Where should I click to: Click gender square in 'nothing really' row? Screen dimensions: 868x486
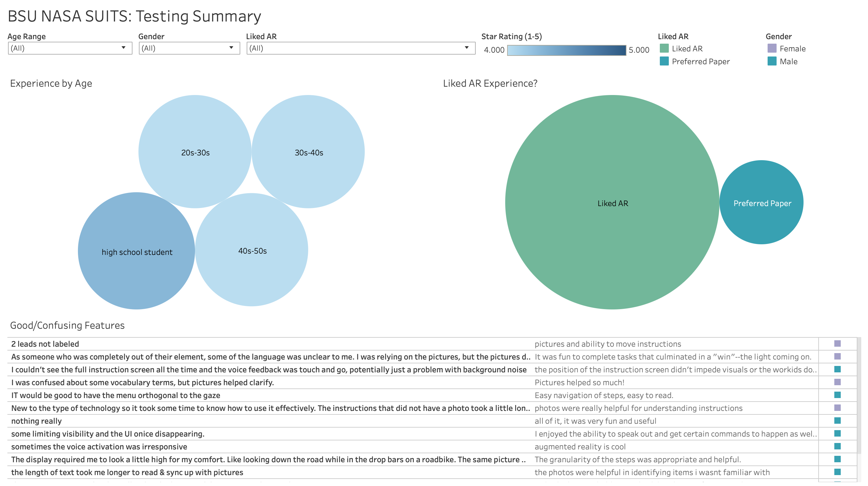(x=838, y=421)
